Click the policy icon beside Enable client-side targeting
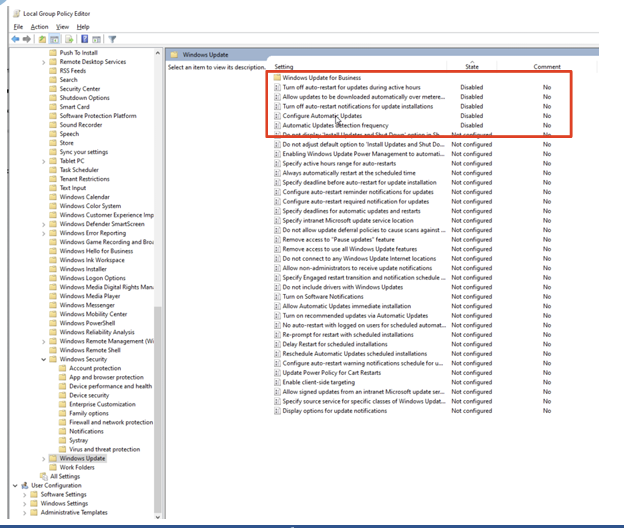Image resolution: width=624 pixels, height=528 pixels. point(277,382)
